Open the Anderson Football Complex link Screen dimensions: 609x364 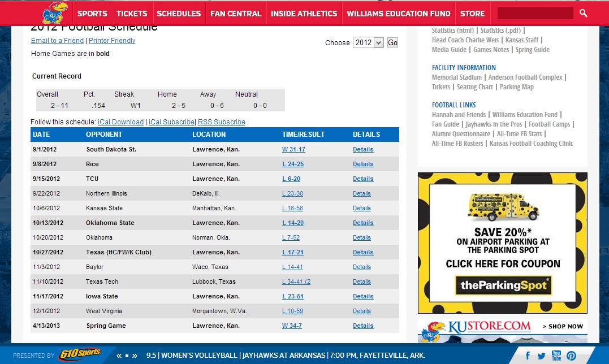pos(525,77)
